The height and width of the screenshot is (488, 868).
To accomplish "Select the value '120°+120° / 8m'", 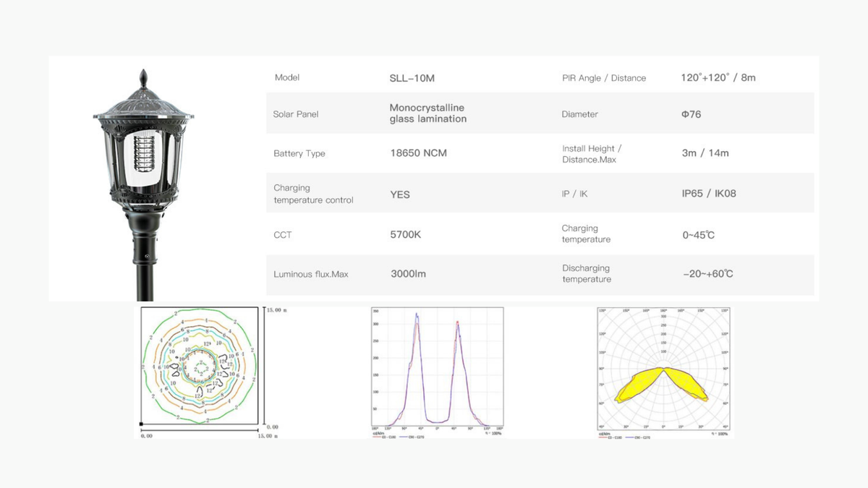I will point(718,77).
